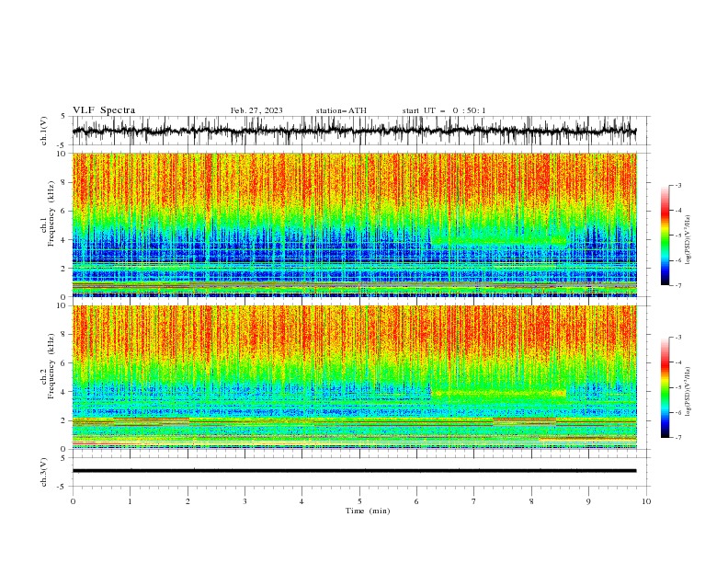The width and height of the screenshot is (728, 563).
Task: Click the "Time (min)" axis label
Action: tap(368, 511)
